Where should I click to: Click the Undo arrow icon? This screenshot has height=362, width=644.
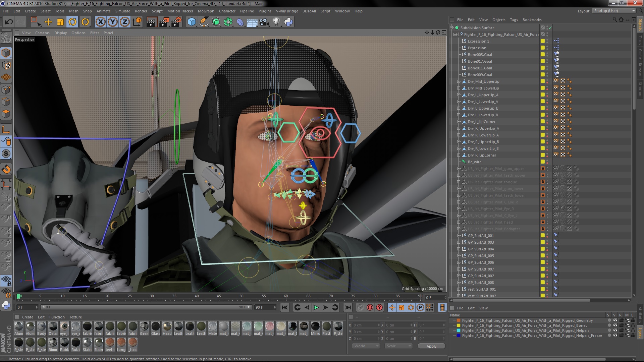point(9,22)
